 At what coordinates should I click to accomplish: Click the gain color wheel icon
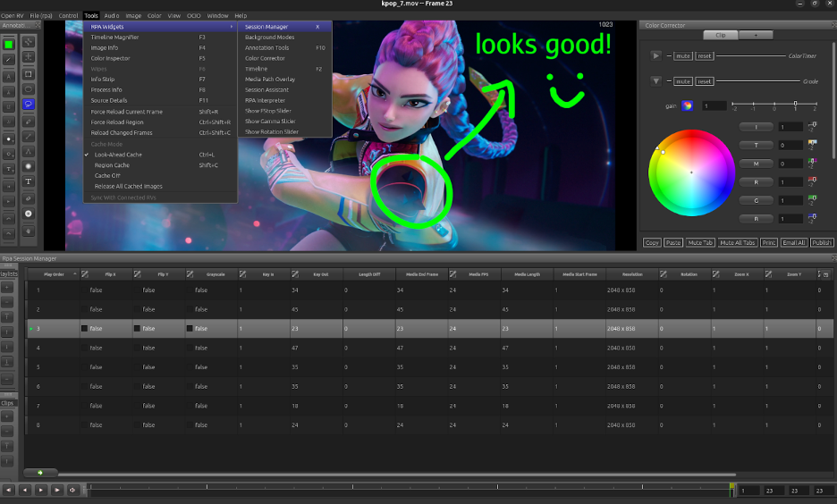(688, 105)
